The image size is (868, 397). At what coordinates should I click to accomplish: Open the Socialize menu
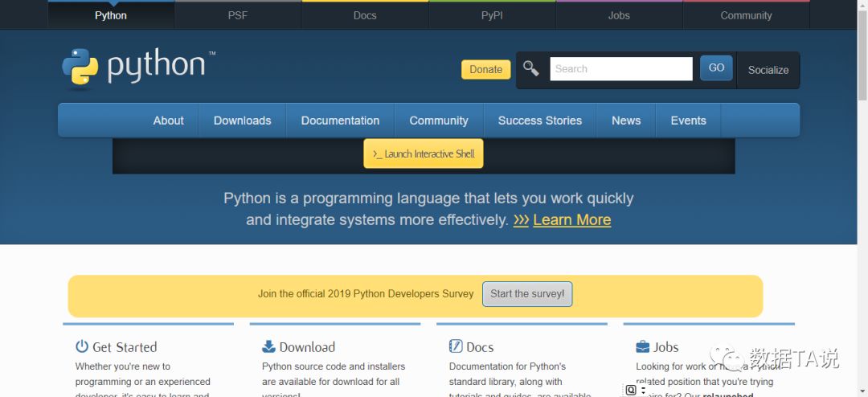pos(768,70)
